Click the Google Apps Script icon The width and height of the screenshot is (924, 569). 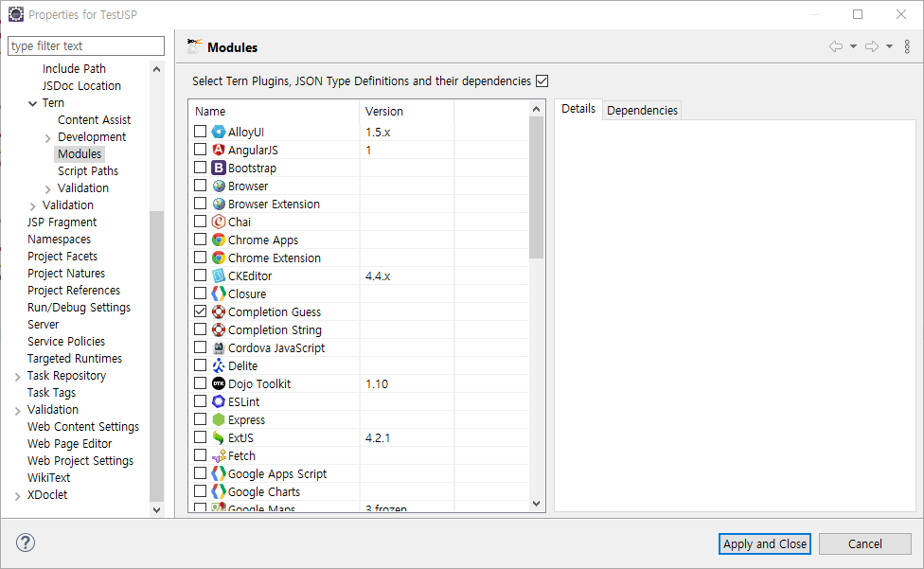pyautogui.click(x=219, y=473)
